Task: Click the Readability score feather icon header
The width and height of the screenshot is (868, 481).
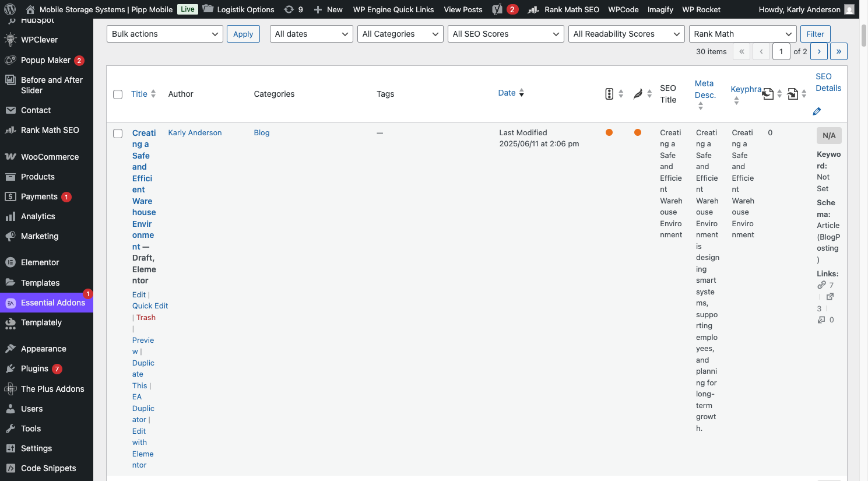Action: [x=638, y=94]
